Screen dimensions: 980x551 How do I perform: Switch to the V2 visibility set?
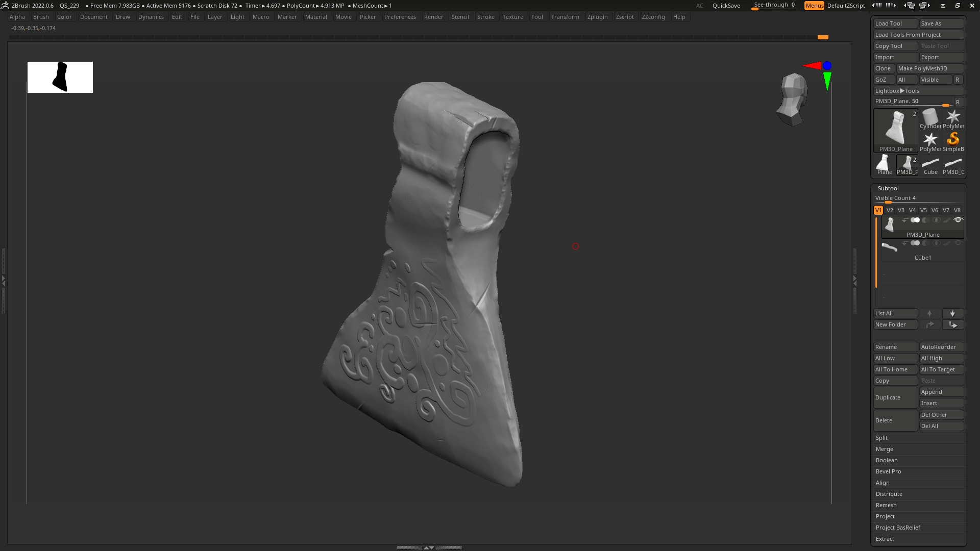890,210
